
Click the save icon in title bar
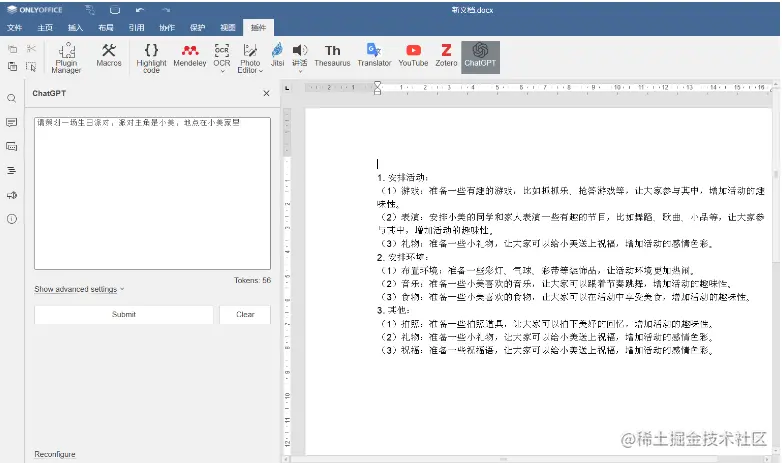[90, 10]
